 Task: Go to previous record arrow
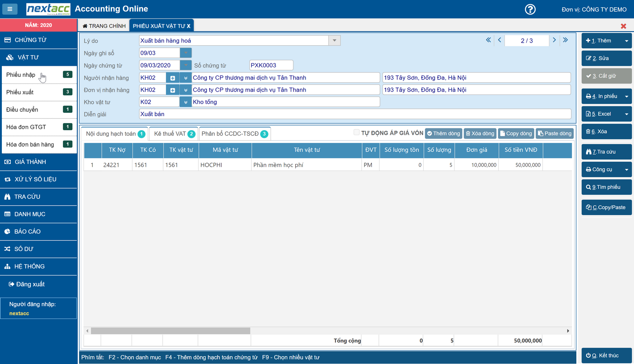499,40
